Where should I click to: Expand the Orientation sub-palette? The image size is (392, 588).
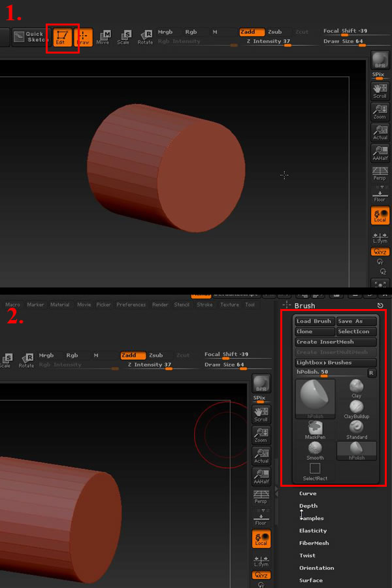tap(317, 568)
